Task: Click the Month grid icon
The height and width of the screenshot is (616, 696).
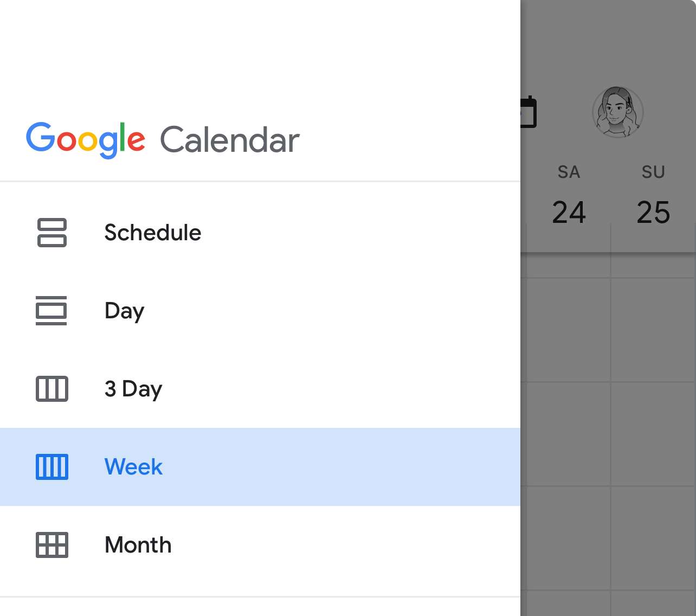Action: [52, 545]
